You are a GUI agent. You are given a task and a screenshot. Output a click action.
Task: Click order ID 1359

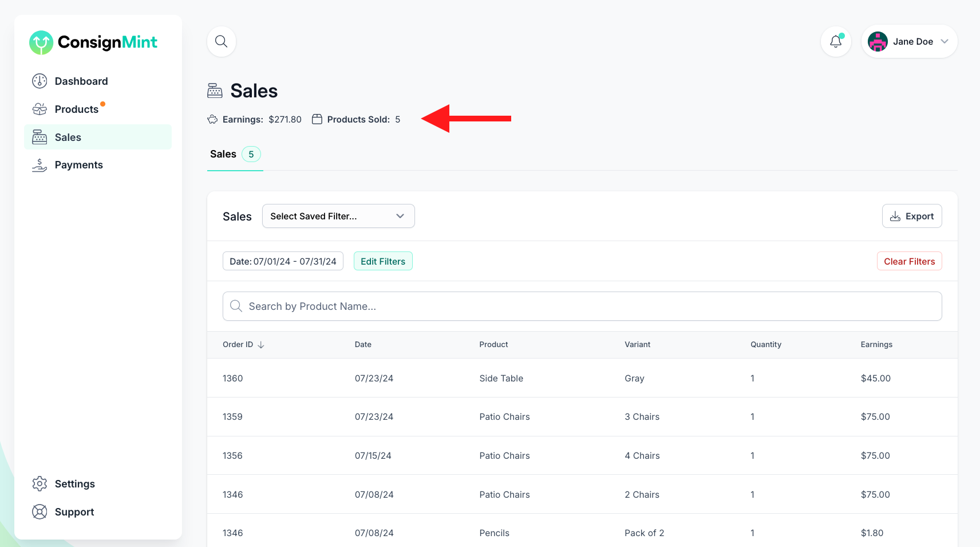233,416
